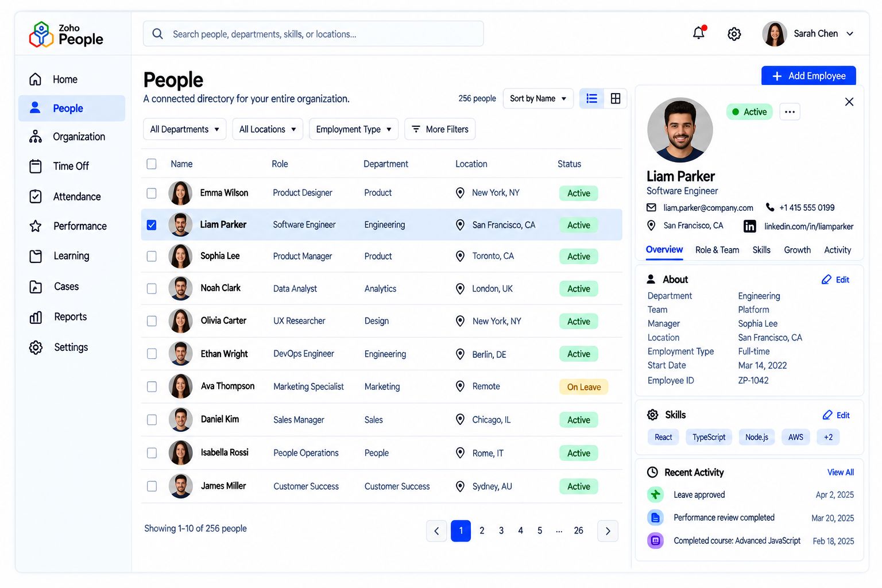Go to Reports in the sidebar
This screenshot has width=882, height=588.
72,317
